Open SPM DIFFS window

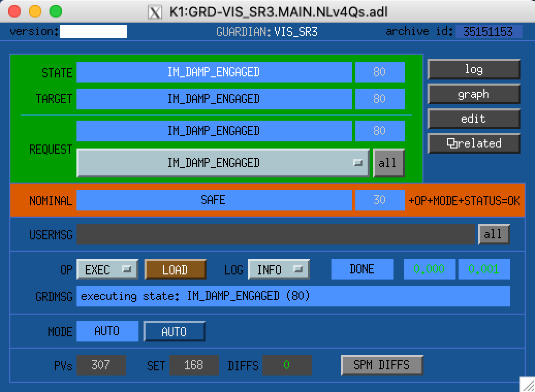coord(382,365)
